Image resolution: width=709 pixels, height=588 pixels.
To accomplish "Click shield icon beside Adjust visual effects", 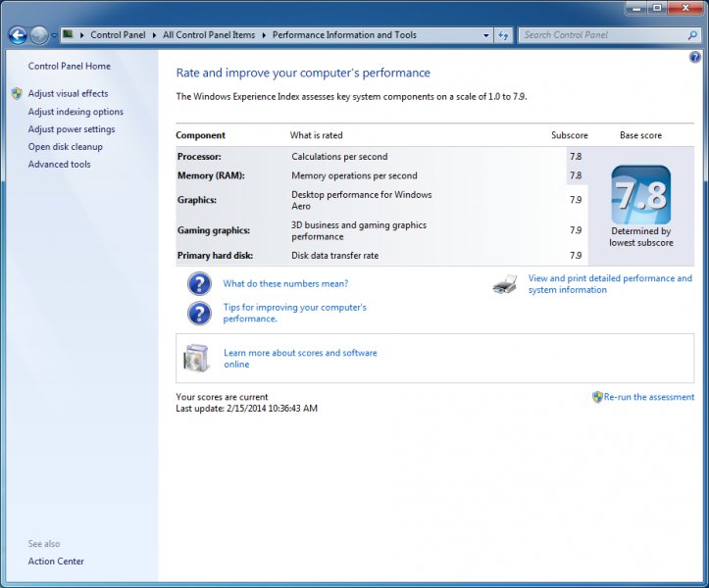I will coord(17,93).
